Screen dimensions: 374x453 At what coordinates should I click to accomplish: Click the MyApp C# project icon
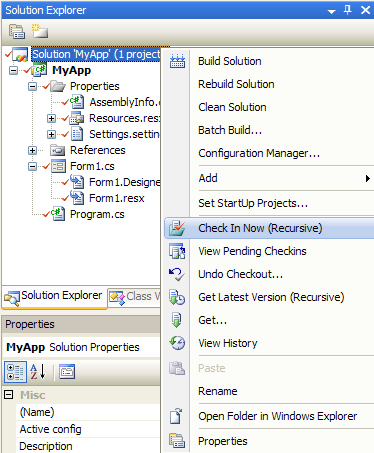pyautogui.click(x=40, y=70)
